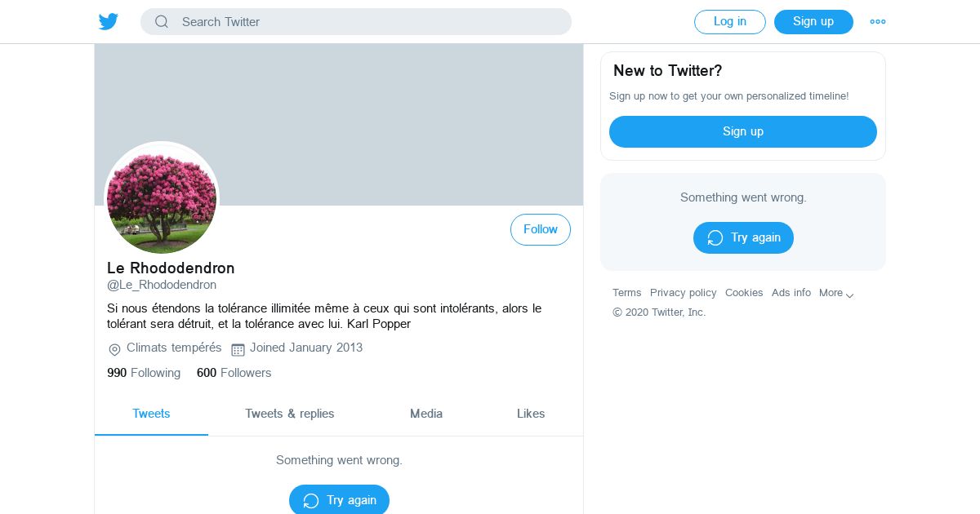
Task: Open the Media tab
Action: (x=425, y=414)
